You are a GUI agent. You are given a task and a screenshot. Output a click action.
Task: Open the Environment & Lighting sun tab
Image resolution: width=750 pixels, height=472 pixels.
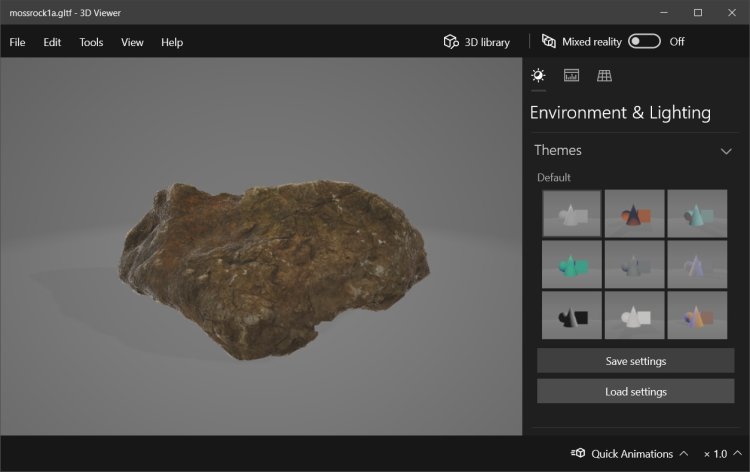coord(538,76)
